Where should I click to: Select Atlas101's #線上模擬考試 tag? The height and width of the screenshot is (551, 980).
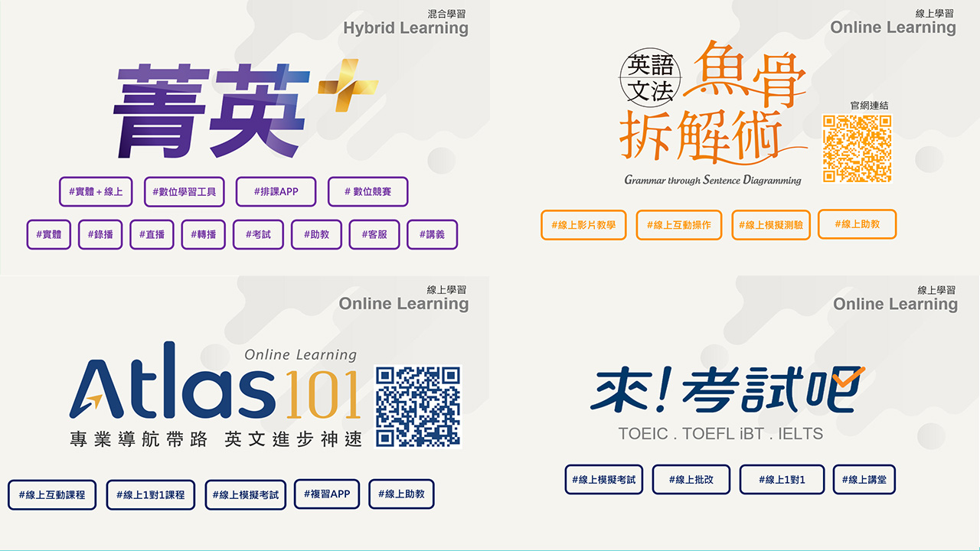[246, 494]
